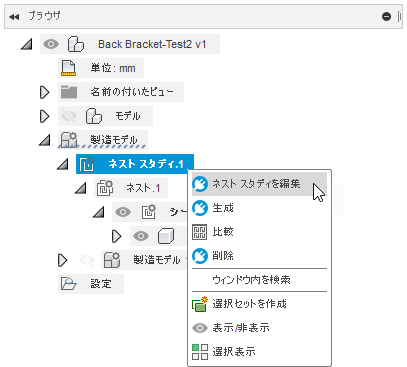Collapse the ブラウザ panel with double-arrow icon

(x=14, y=17)
